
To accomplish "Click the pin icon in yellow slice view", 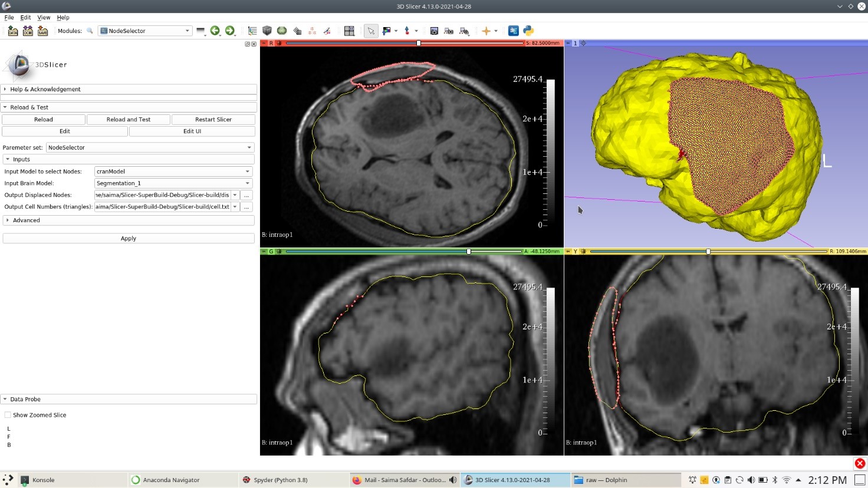I will click(568, 251).
